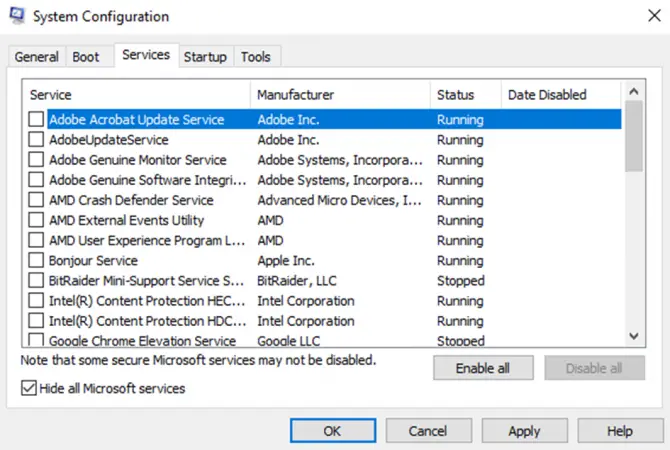Image resolution: width=670 pixels, height=450 pixels.
Task: Click the list's scroll down arrow
Action: tap(634, 336)
